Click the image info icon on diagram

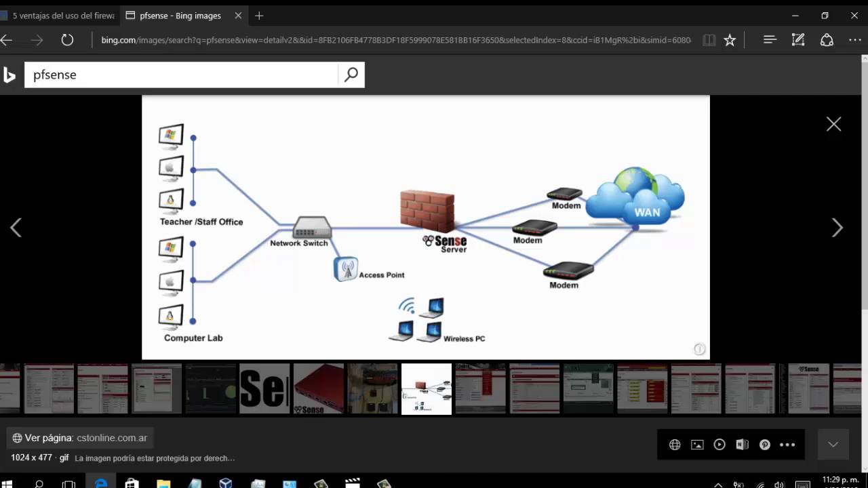pos(699,349)
